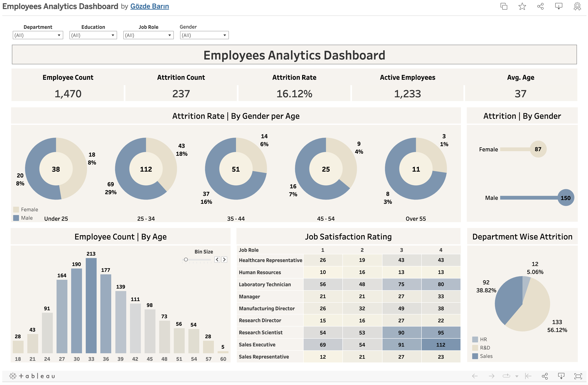Image resolution: width=588 pixels, height=385 pixels.
Task: Click the Male legend color swatch
Action: pos(16,218)
